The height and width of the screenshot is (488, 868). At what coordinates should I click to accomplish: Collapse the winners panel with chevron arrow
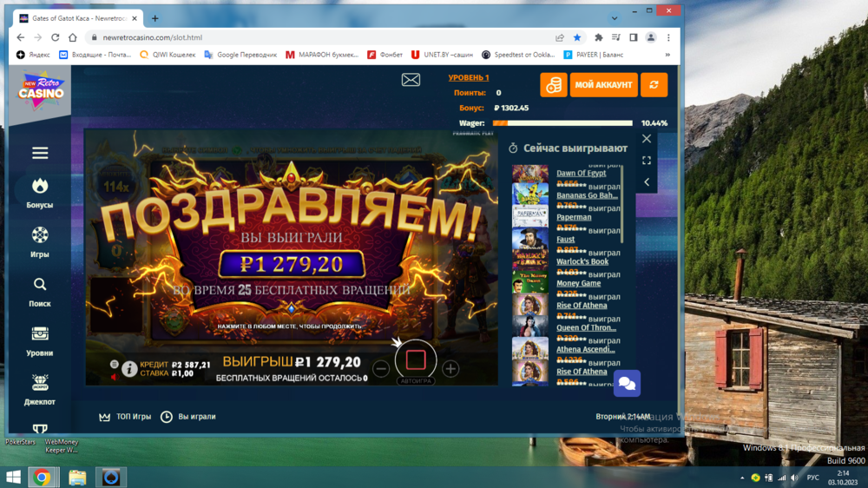point(647,182)
